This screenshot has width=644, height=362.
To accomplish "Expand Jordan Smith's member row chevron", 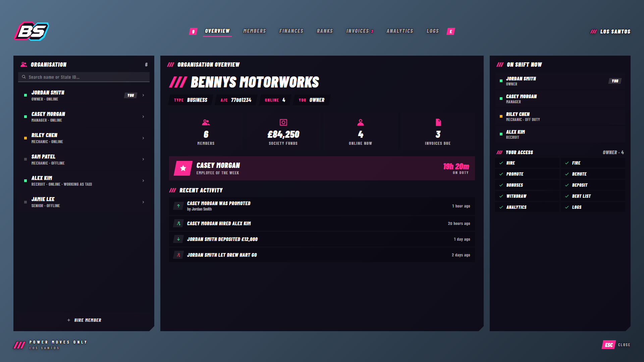I will [x=143, y=95].
